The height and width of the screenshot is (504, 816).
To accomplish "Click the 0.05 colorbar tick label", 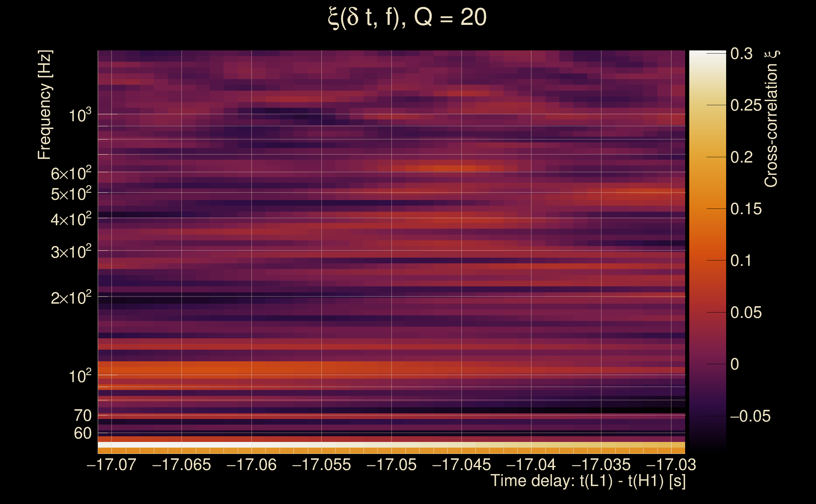I will [x=746, y=313].
